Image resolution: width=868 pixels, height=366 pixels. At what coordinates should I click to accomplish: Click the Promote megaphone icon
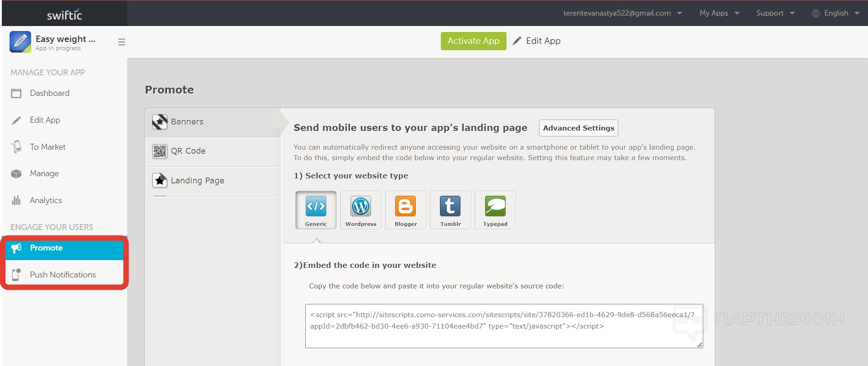pos(16,248)
